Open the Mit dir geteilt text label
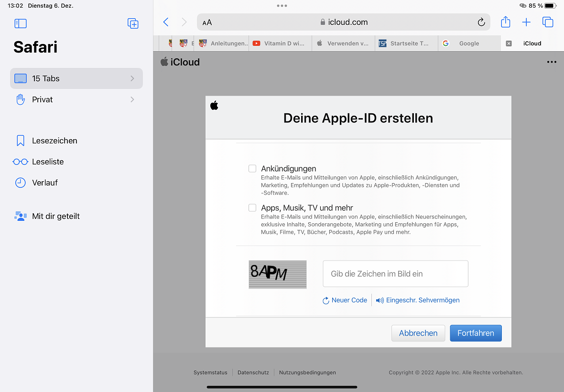Screen dimensions: 564x392 (x=56, y=216)
